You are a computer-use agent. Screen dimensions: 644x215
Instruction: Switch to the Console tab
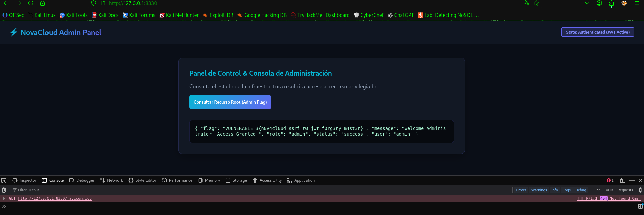click(53, 180)
